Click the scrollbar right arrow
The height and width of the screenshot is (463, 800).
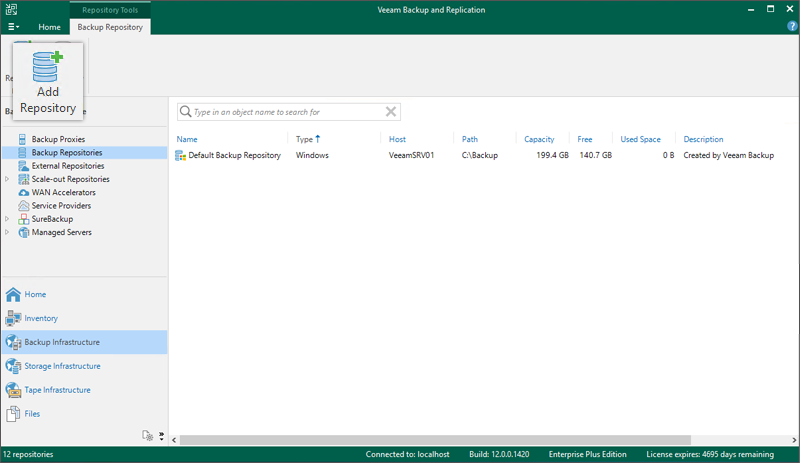[x=794, y=440]
